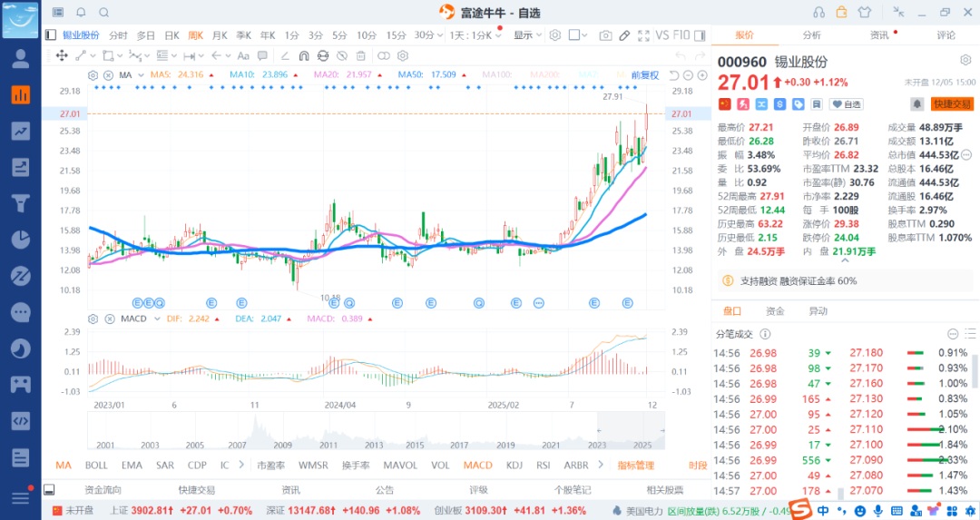Open MA indicator settings gear
The width and height of the screenshot is (980, 520).
93,75
